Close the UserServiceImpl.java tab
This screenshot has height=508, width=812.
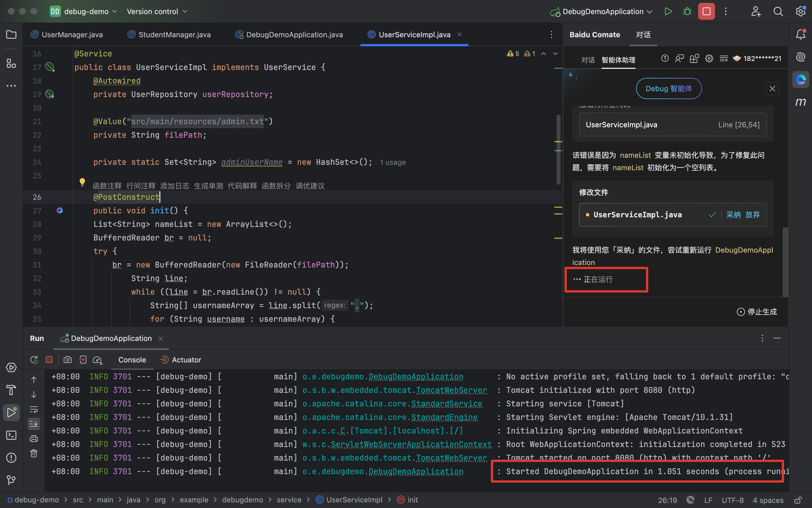(460, 35)
